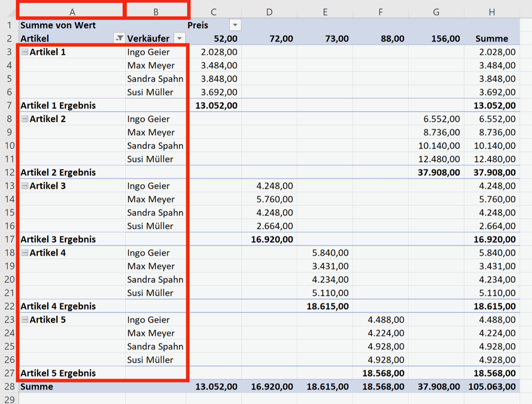Select column C header

(213, 12)
